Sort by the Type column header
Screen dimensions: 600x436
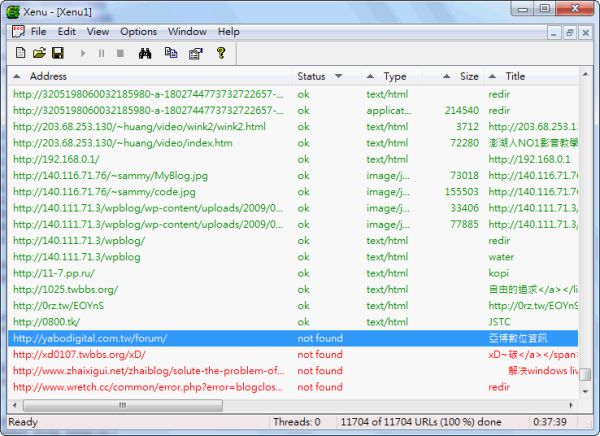[394, 76]
